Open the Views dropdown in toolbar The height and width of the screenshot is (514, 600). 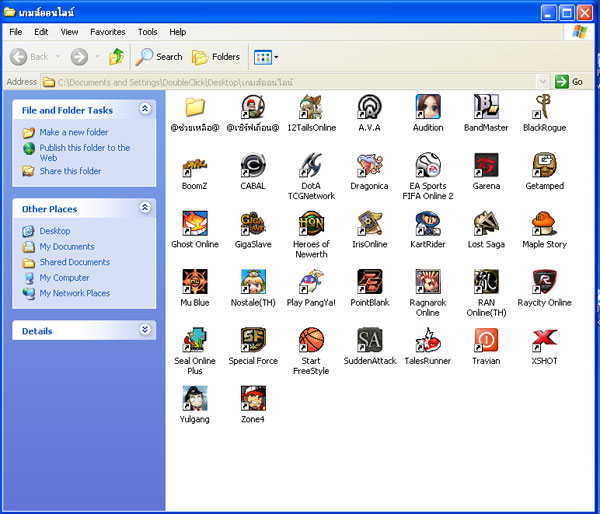[x=265, y=57]
